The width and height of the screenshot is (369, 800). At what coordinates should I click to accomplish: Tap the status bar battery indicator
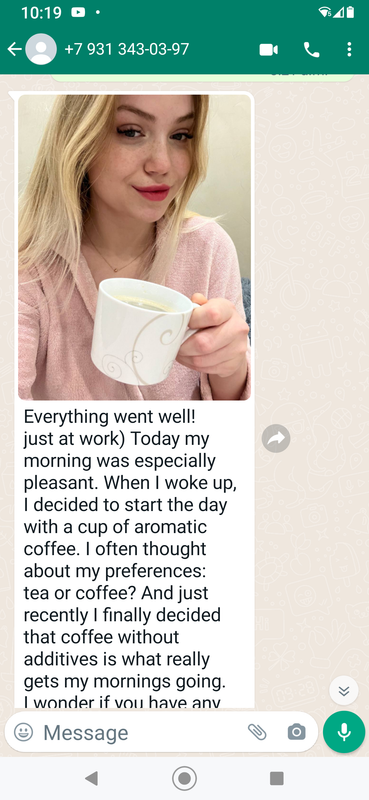pos(351,12)
